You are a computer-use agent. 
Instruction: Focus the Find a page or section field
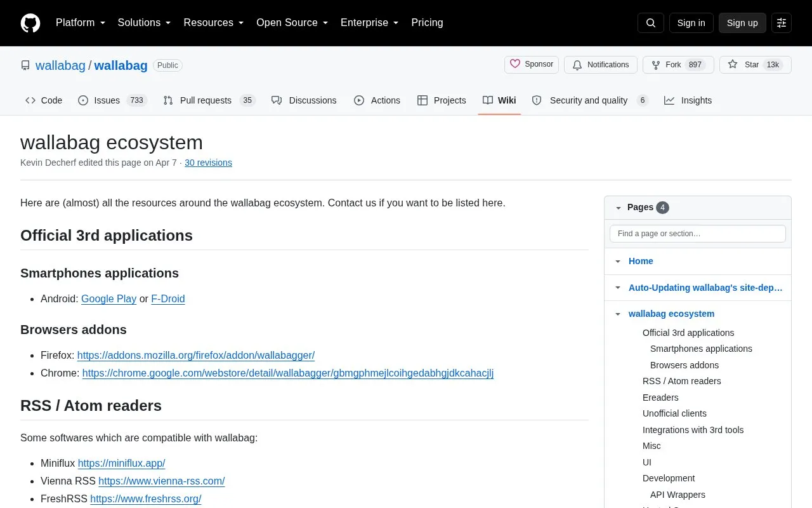point(698,234)
